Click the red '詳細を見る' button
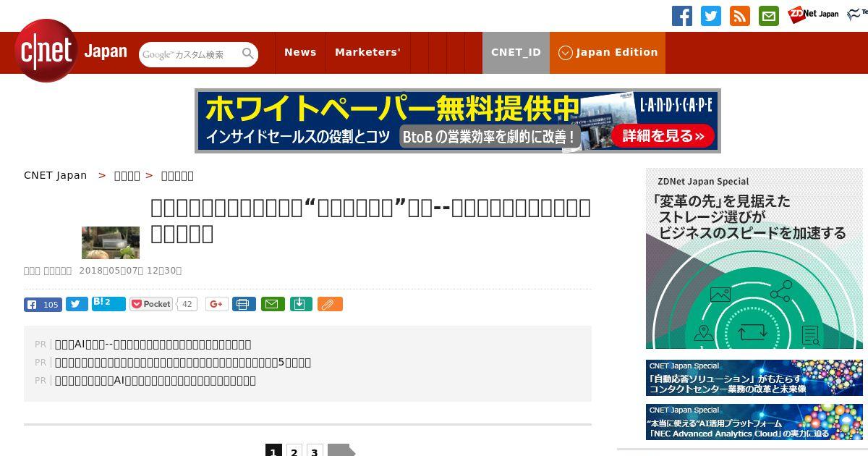The height and width of the screenshot is (456, 868). [x=663, y=136]
